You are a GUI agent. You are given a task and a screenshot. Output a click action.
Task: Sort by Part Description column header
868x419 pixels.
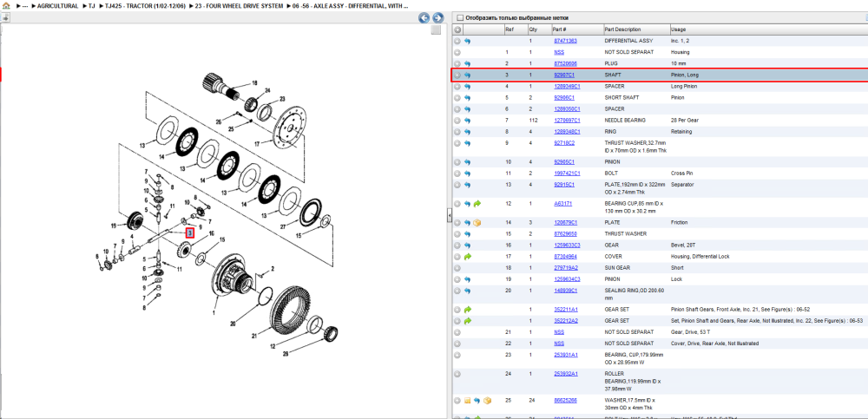tap(622, 29)
